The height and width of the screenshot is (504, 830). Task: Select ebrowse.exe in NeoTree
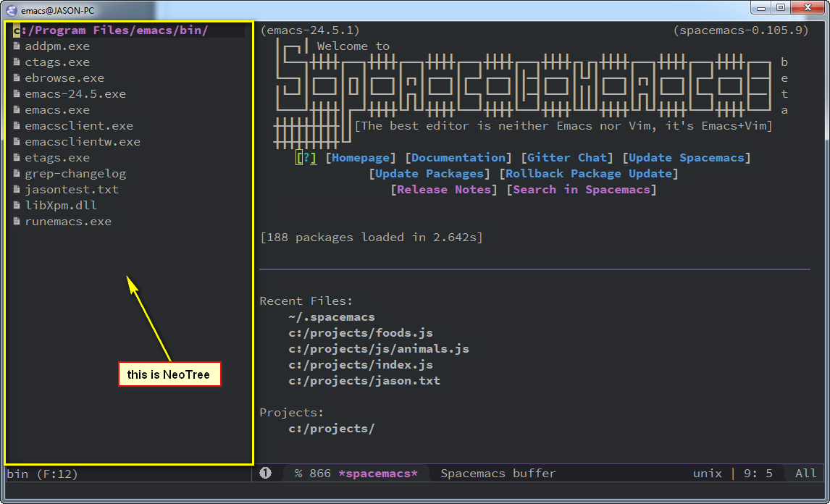coord(64,78)
